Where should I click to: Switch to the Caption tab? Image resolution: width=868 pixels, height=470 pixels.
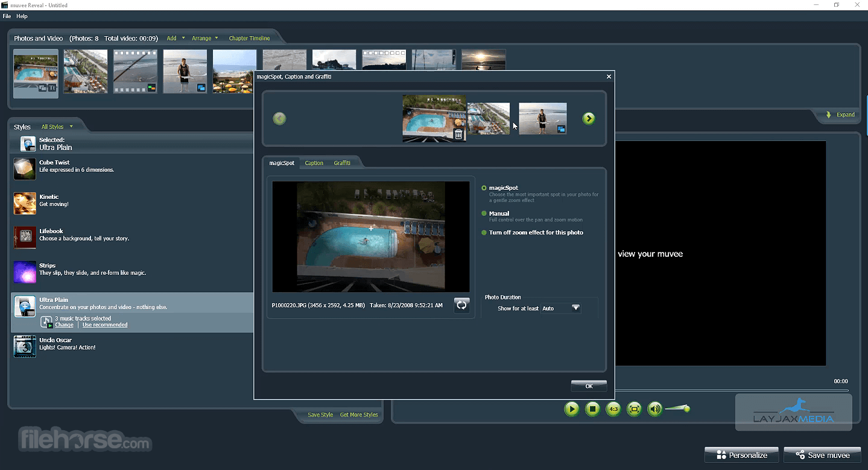coord(314,163)
